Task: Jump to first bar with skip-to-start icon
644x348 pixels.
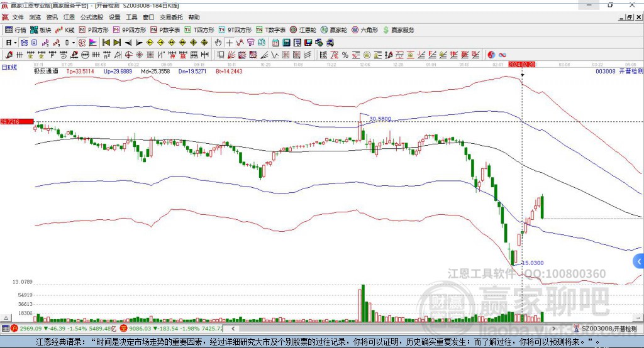Action: click(x=106, y=43)
